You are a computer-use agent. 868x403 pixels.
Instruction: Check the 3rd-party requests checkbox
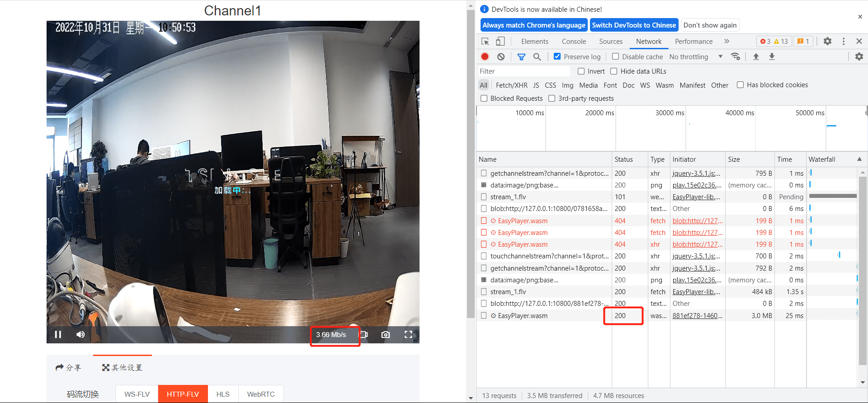point(552,98)
